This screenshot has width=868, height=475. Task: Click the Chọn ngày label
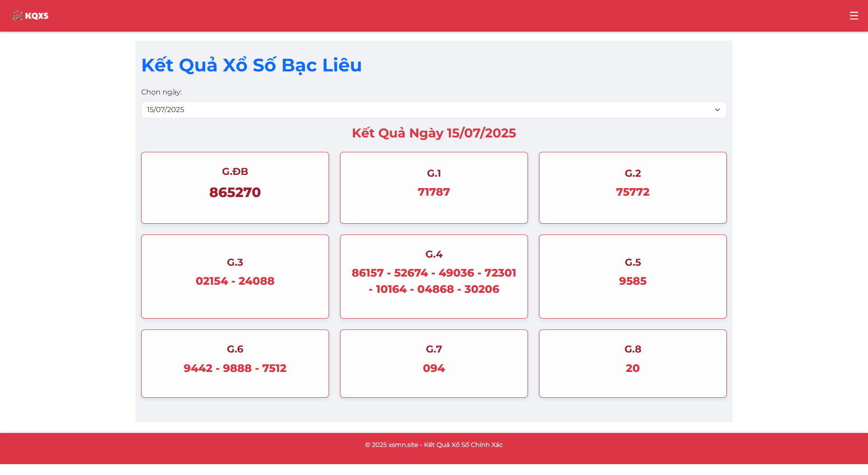pyautogui.click(x=161, y=92)
